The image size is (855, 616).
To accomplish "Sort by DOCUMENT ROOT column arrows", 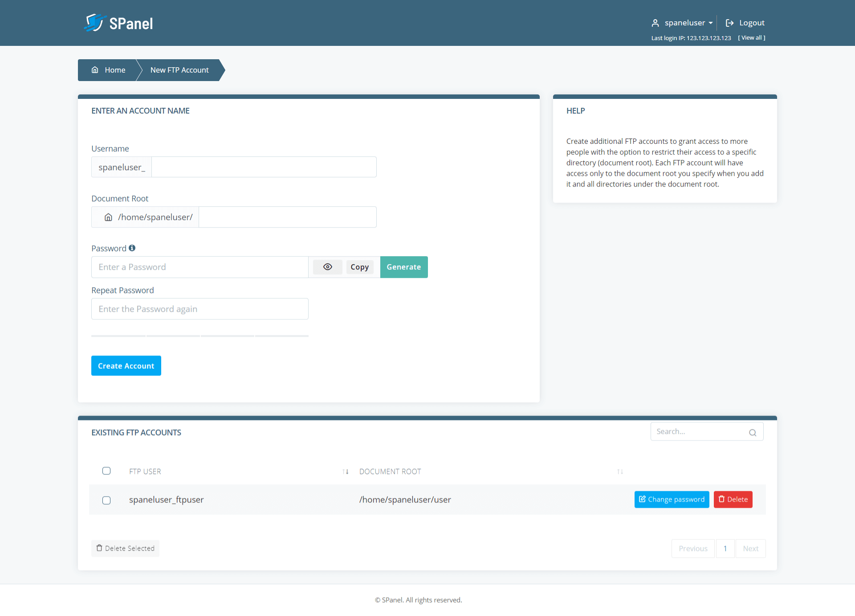I will tap(620, 472).
